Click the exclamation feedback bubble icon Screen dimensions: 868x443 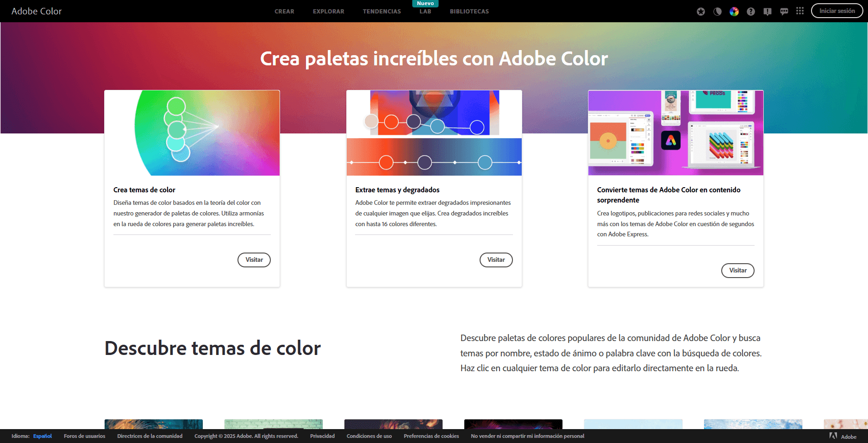pyautogui.click(x=768, y=12)
